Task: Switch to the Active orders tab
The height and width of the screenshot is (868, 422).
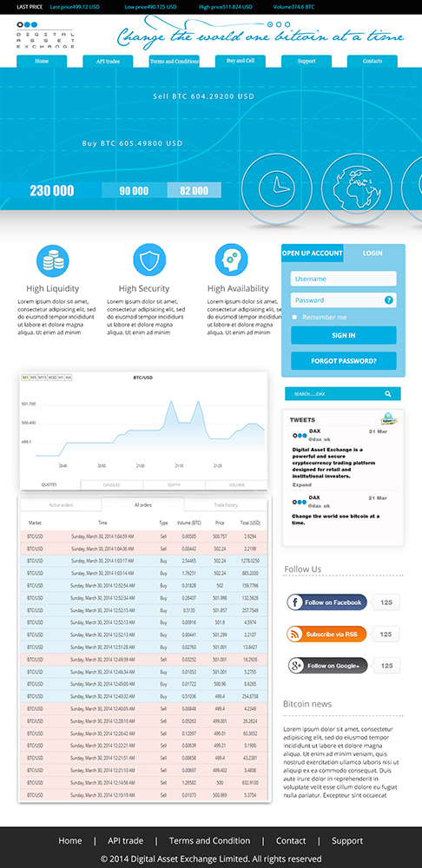Action: pos(61,505)
